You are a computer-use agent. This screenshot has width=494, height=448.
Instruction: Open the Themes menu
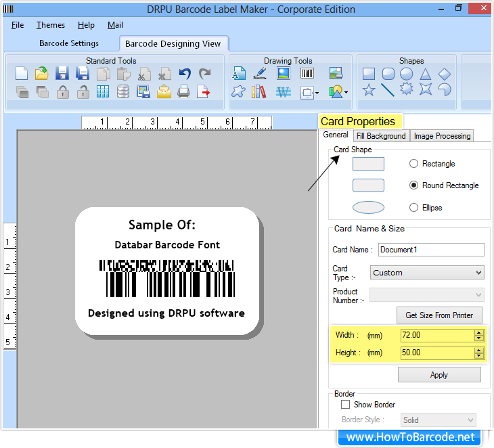click(x=50, y=25)
